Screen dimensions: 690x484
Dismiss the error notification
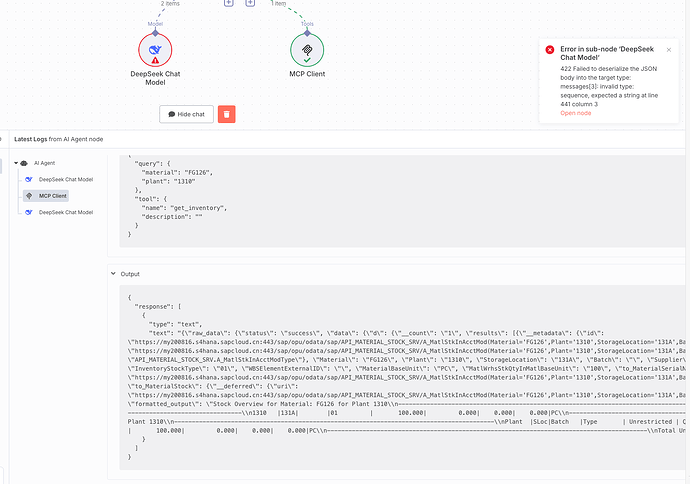pyautogui.click(x=669, y=50)
